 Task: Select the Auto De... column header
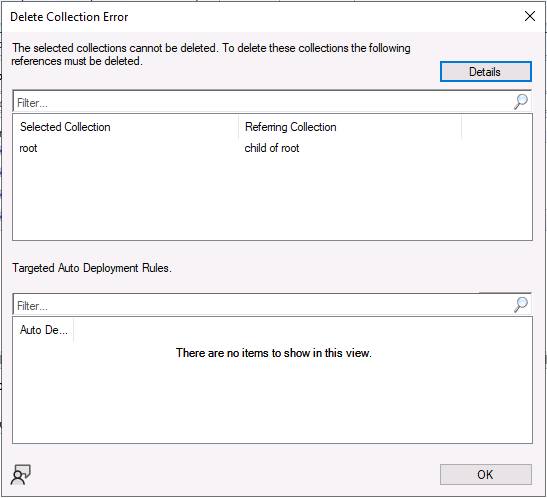(44, 330)
